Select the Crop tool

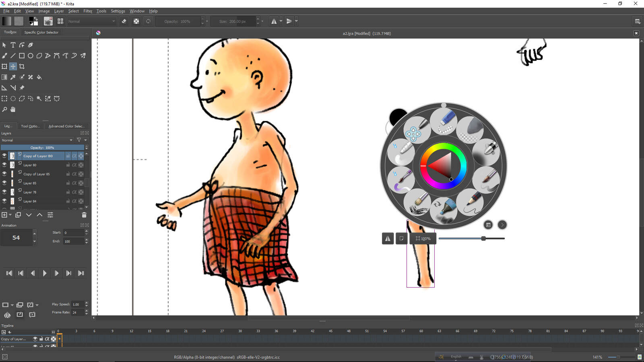[22, 66]
